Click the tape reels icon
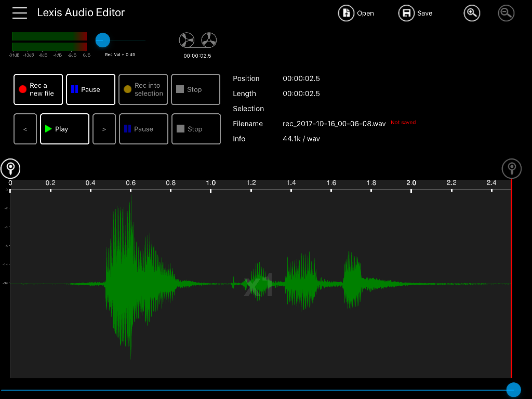 pos(198,40)
